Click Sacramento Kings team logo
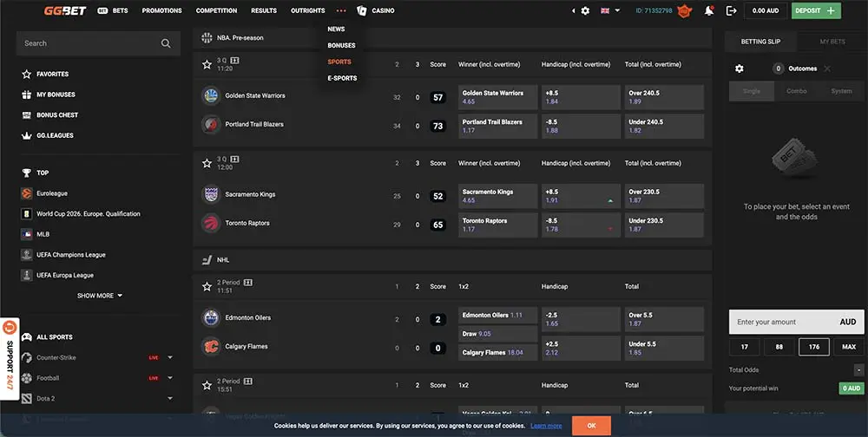The height and width of the screenshot is (437, 868). tap(211, 194)
